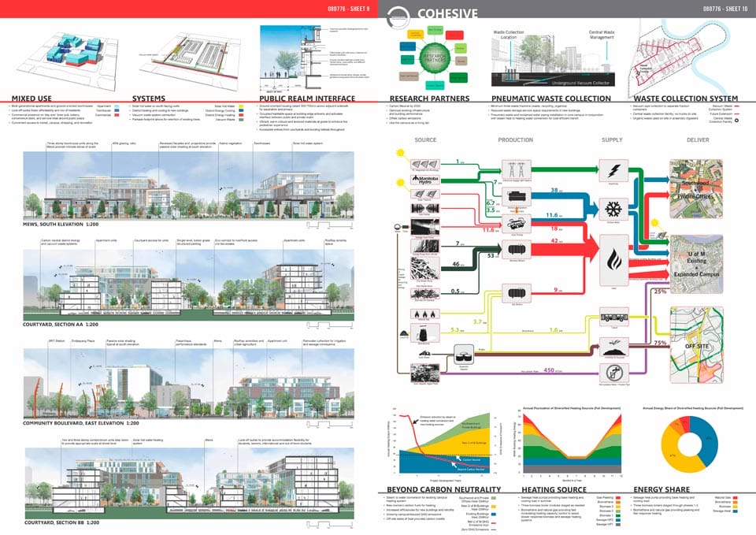The height and width of the screenshot is (535, 756).
Task: Click the geothermal waveform source icon
Action: tap(424, 208)
